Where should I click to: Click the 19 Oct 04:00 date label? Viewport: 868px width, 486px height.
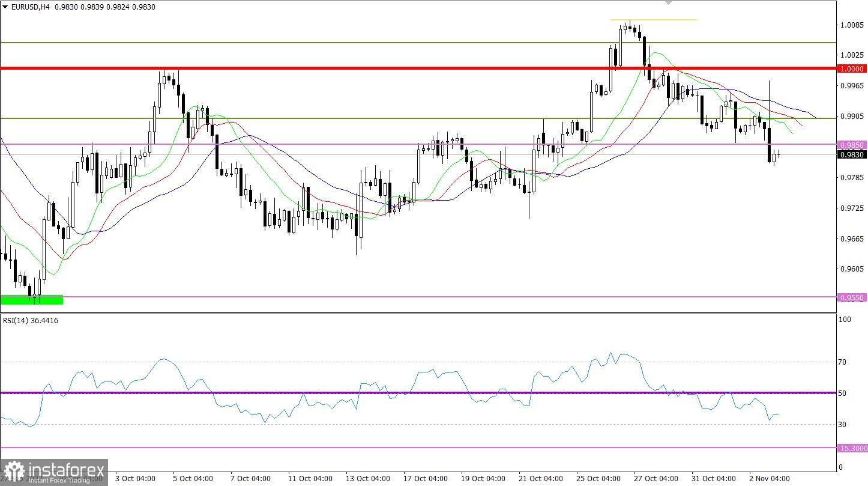pos(483,479)
